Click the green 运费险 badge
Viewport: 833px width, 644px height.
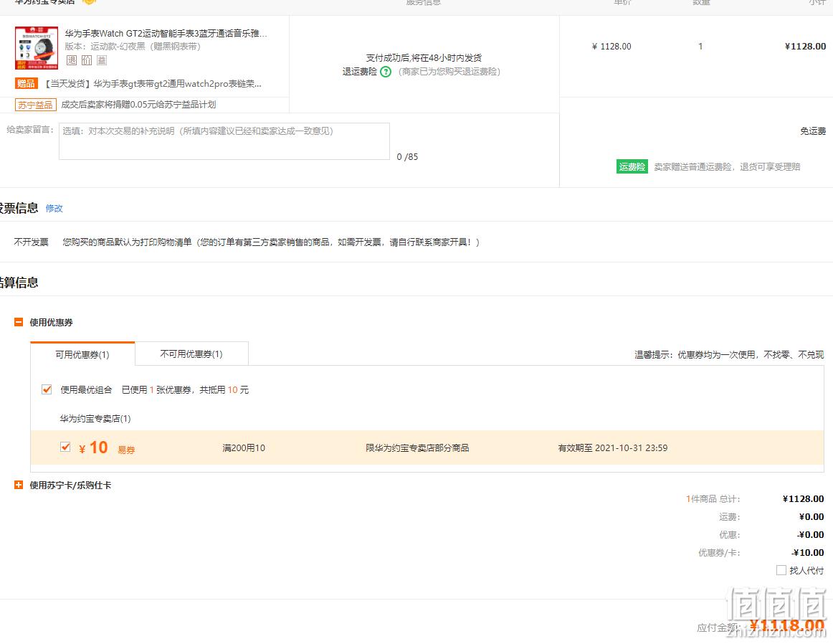pos(632,167)
